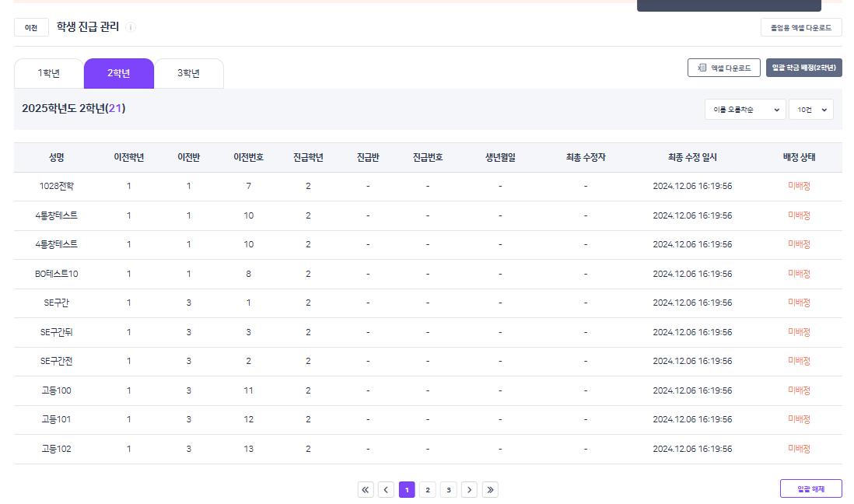
Task: Click the 성명 column header
Action: (56, 157)
